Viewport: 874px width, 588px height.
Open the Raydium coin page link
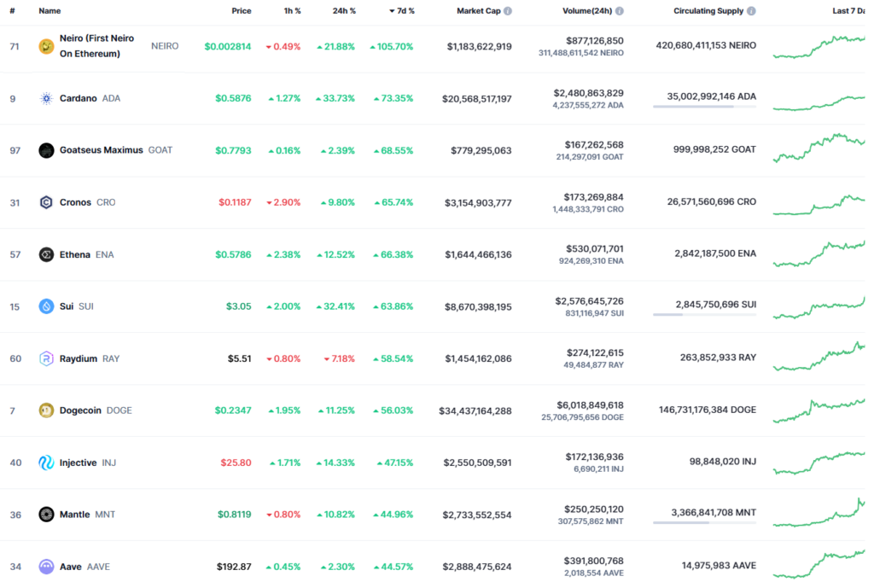click(x=78, y=358)
